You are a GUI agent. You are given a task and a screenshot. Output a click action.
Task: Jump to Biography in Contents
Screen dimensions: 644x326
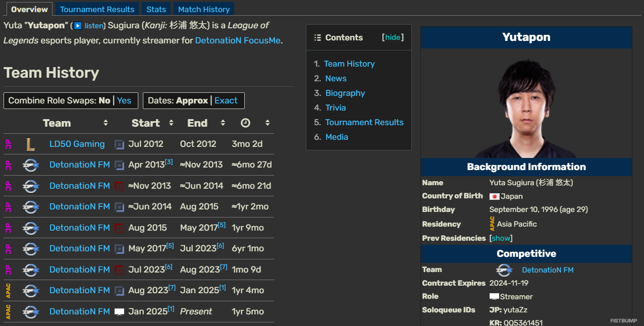[345, 93]
